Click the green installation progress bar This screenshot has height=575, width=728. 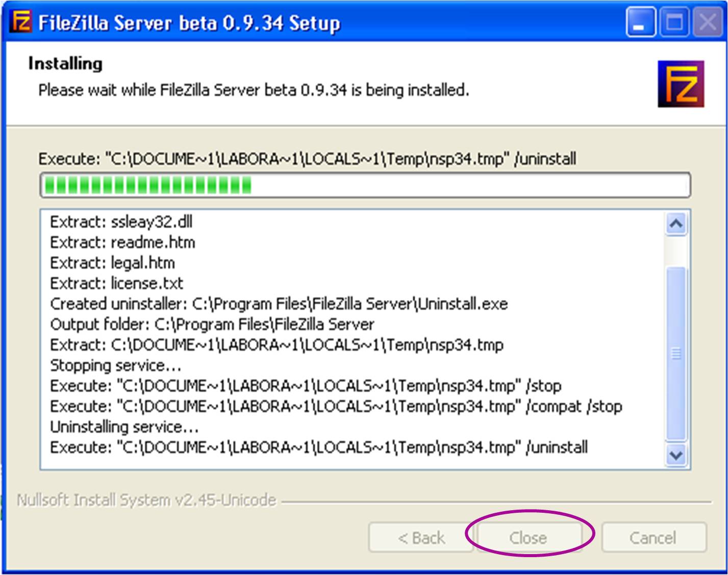pos(365,185)
